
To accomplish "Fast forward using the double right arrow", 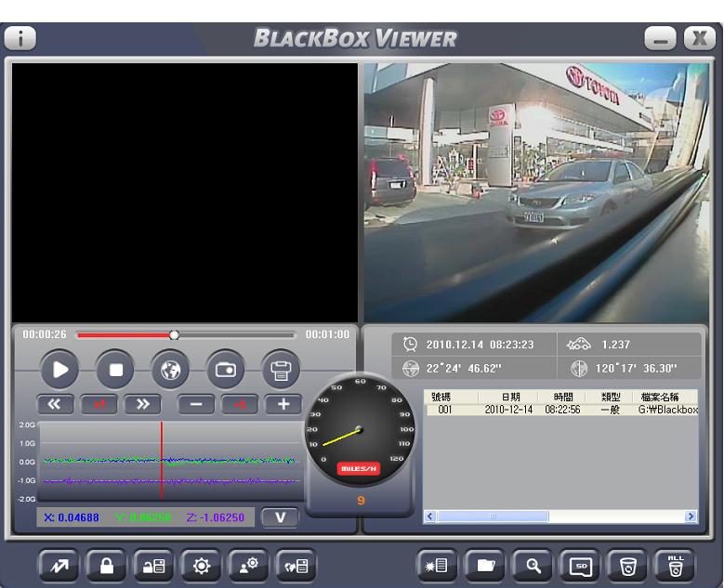I will [142, 404].
